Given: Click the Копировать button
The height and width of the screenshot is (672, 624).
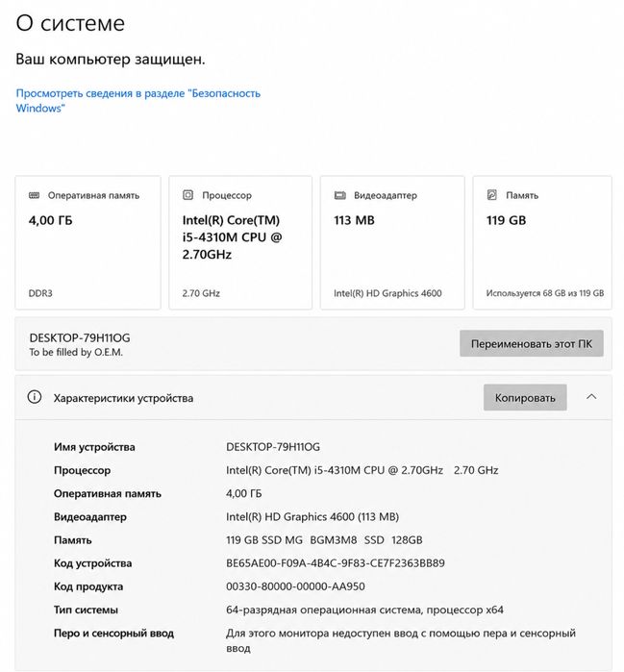Looking at the screenshot, I should (x=525, y=398).
